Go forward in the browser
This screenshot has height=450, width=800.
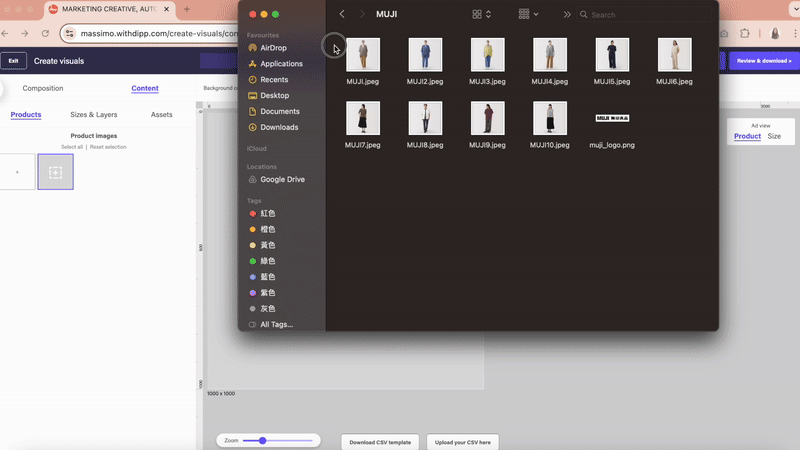click(x=24, y=34)
